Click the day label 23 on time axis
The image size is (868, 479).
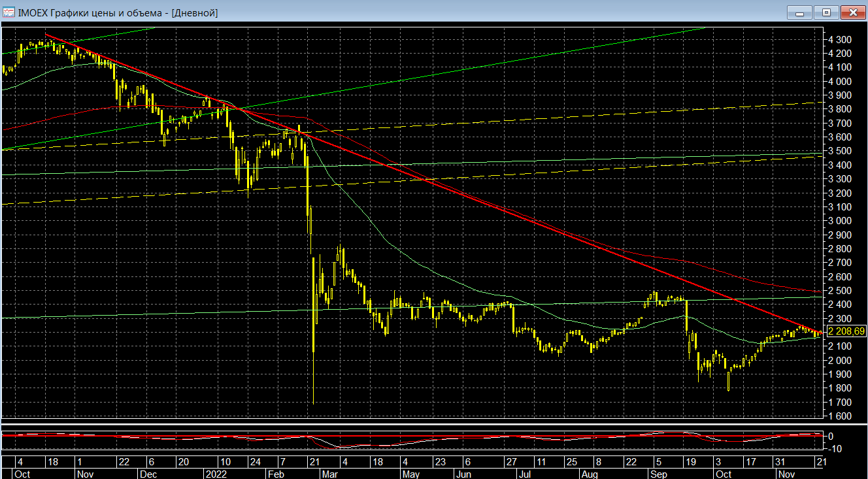click(x=441, y=462)
